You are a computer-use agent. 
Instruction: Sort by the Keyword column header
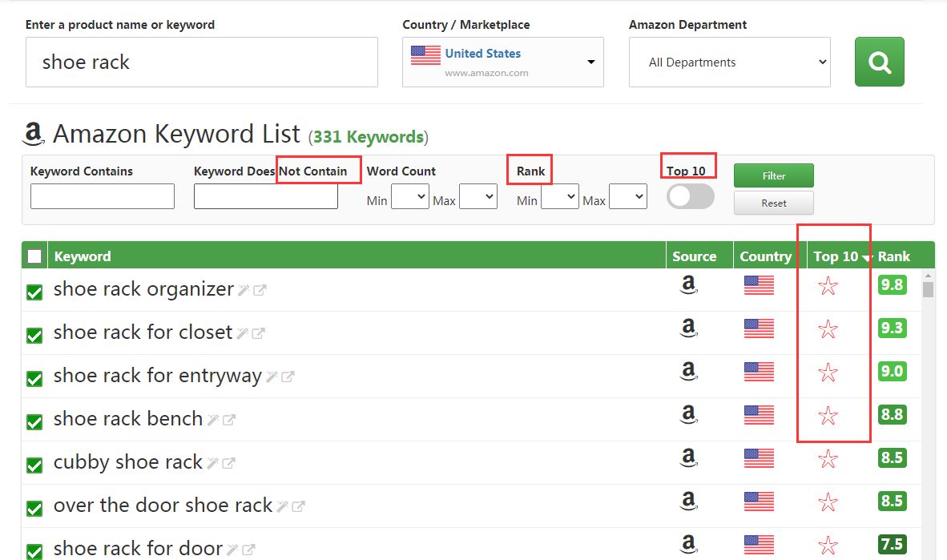pyautogui.click(x=83, y=256)
